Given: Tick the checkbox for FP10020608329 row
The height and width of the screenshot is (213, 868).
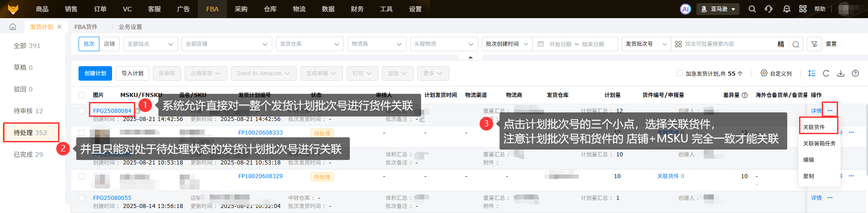Looking at the screenshot, I should (x=82, y=176).
